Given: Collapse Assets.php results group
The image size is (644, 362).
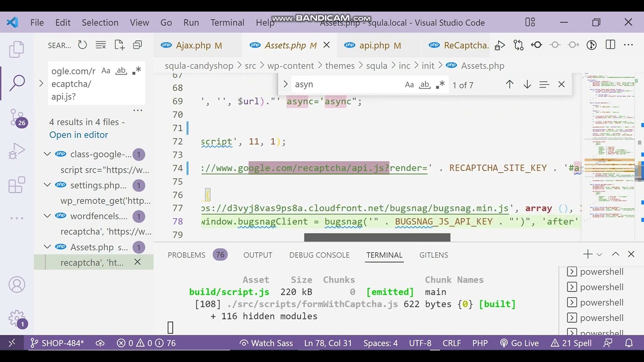Looking at the screenshot, I should 47,247.
